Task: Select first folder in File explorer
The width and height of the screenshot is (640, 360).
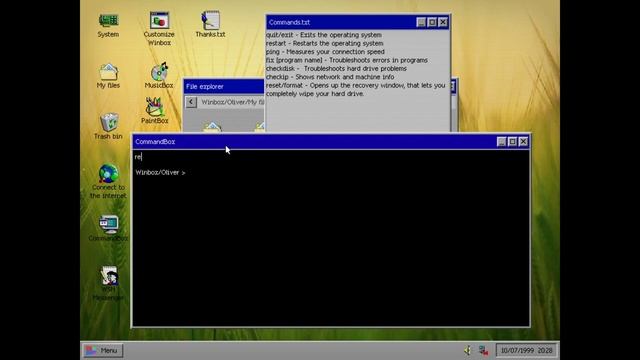Action: 212,127
